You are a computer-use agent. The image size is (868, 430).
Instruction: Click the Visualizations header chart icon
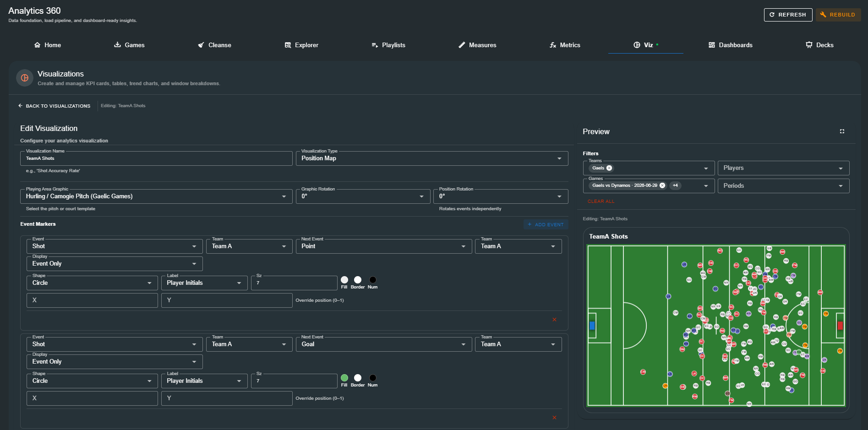pyautogui.click(x=25, y=78)
